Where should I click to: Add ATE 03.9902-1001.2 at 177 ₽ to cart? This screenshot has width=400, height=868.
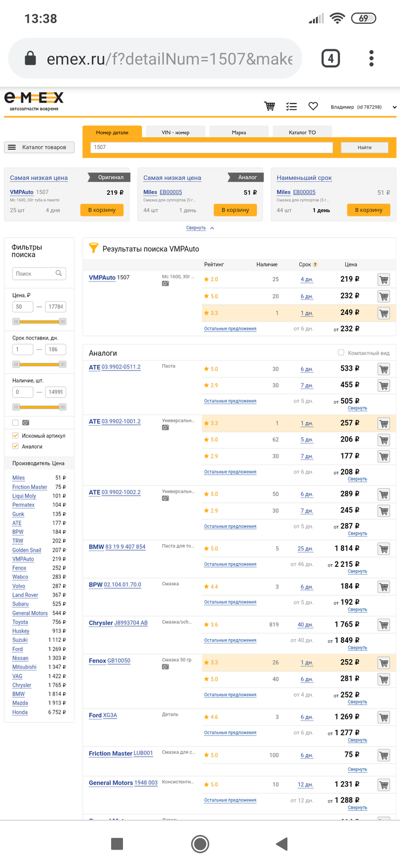384,457
